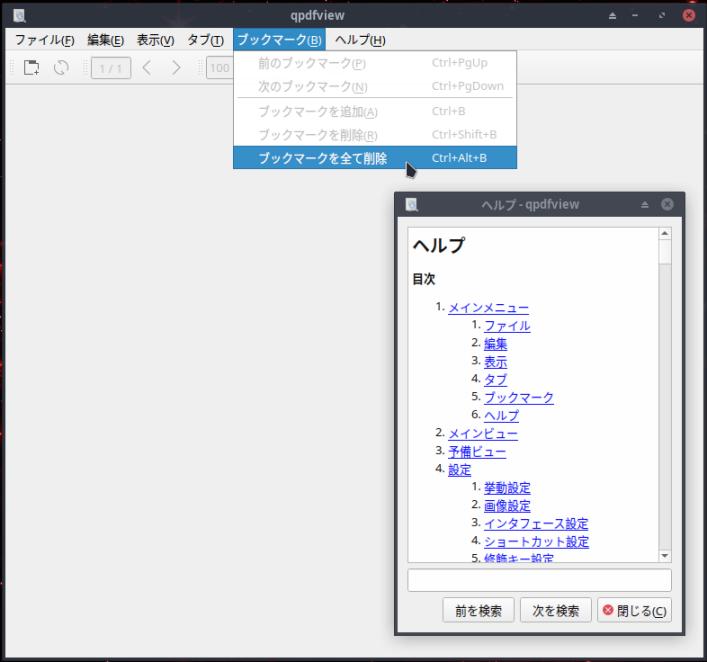Open the 予備ビュー help link

477,452
